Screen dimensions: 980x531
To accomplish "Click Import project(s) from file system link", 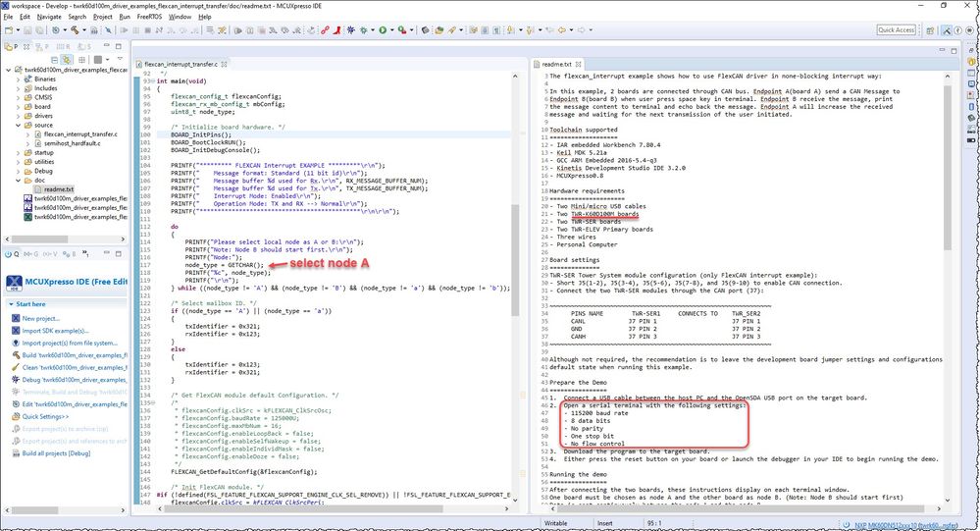I will (70, 343).
